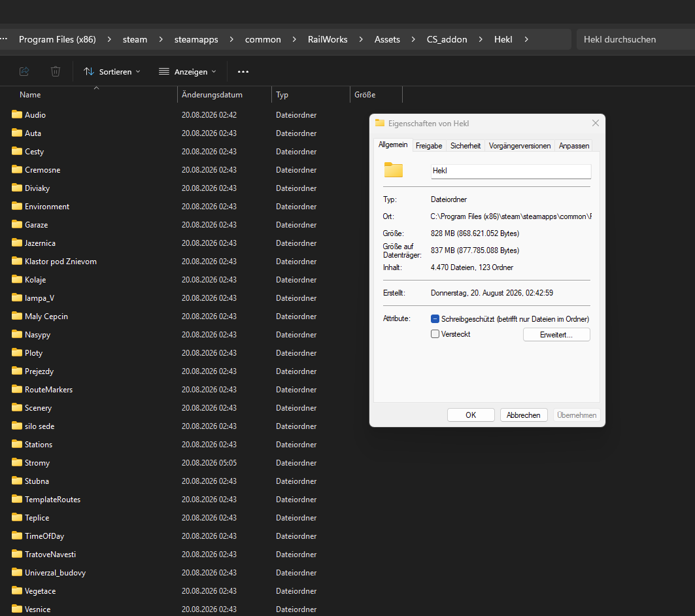Select the Maly Cepcin folder name
Image resolution: width=695 pixels, height=616 pixels.
(46, 317)
